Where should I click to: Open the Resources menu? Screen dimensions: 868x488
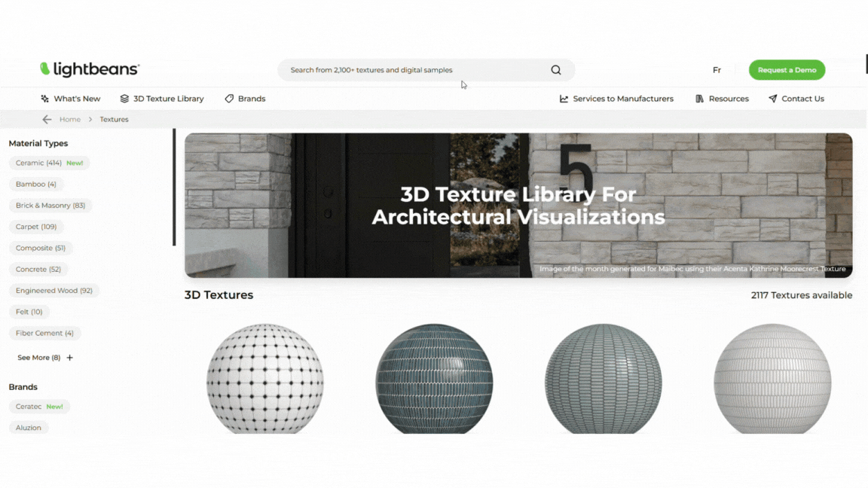coord(722,99)
